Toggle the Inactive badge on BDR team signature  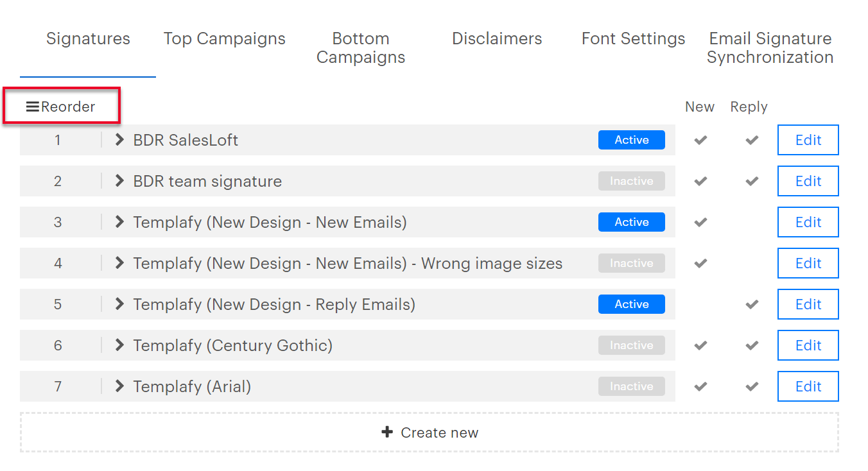631,180
